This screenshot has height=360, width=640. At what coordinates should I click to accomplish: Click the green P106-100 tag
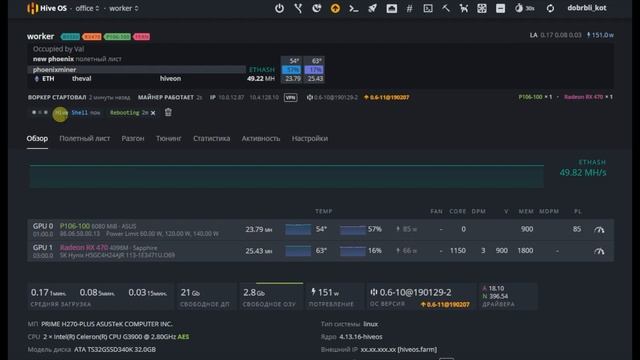117,37
